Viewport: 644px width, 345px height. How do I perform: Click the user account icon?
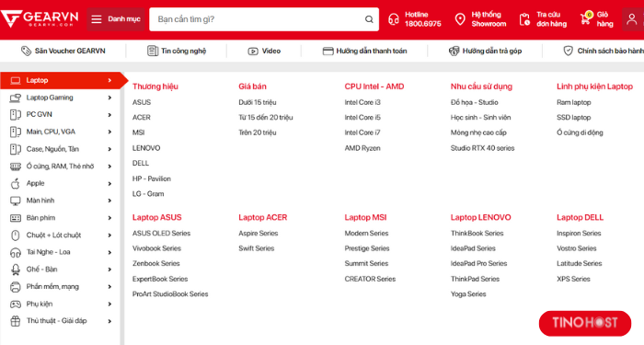click(632, 19)
